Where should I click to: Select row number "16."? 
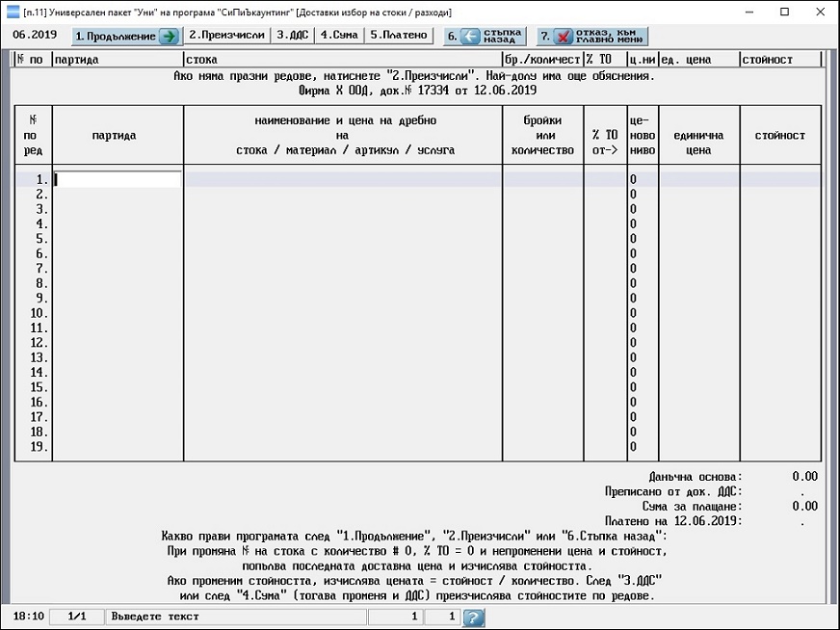pyautogui.click(x=39, y=403)
